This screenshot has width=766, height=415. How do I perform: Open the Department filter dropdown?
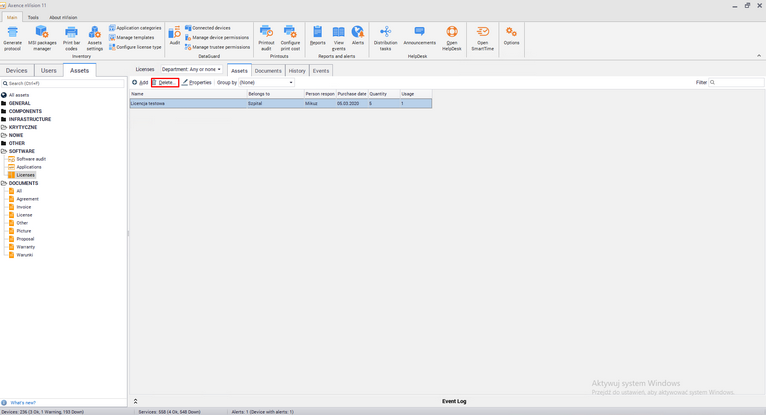(x=191, y=70)
